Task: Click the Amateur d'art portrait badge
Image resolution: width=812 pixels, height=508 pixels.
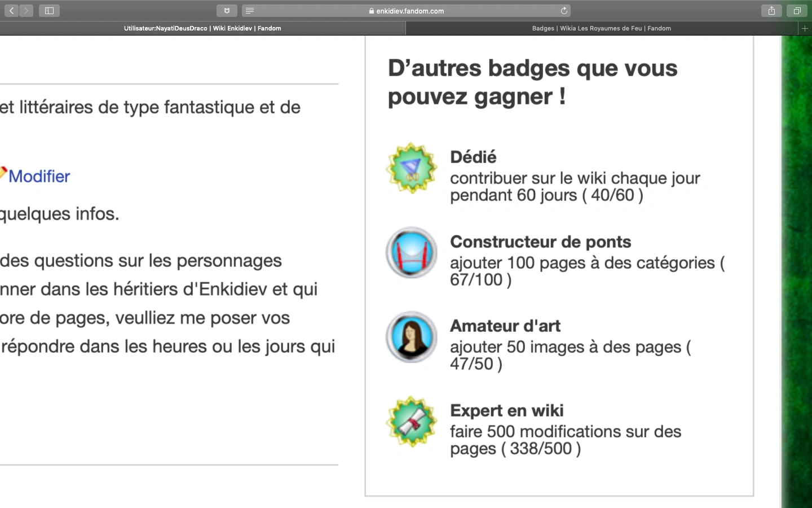Action: pyautogui.click(x=412, y=337)
